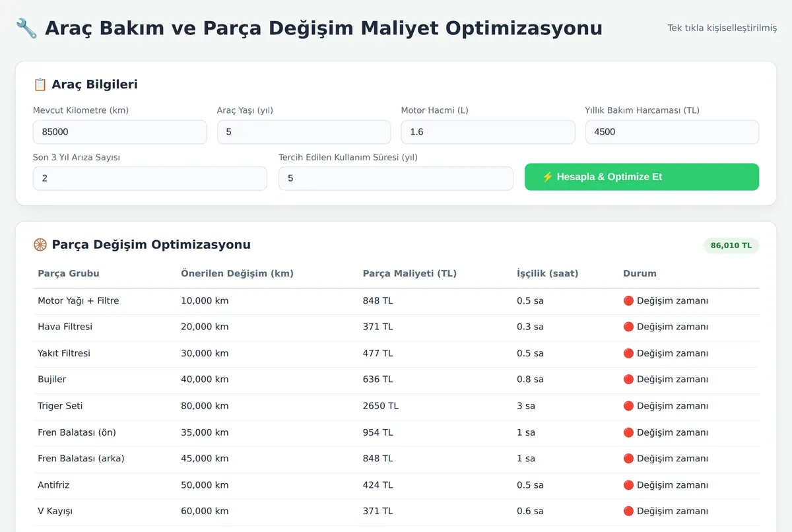Click the red status dot in Yakıt Filtresi row
This screenshot has width=792, height=532.
pyautogui.click(x=628, y=353)
